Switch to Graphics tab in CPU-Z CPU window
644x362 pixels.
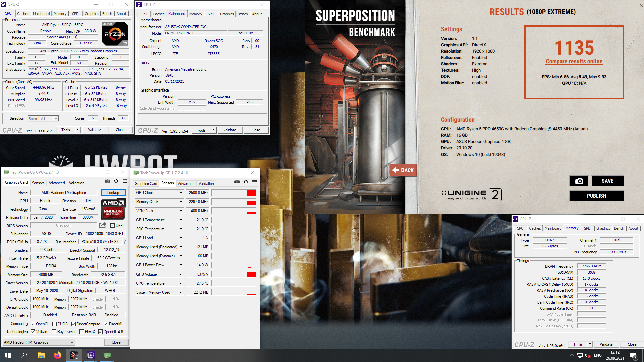(91, 14)
